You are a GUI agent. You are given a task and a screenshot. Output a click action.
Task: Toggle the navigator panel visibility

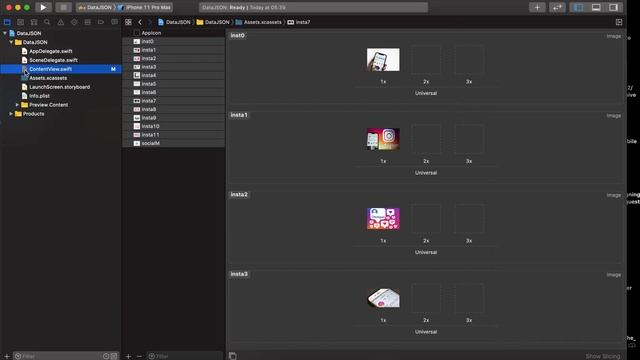tap(579, 7)
